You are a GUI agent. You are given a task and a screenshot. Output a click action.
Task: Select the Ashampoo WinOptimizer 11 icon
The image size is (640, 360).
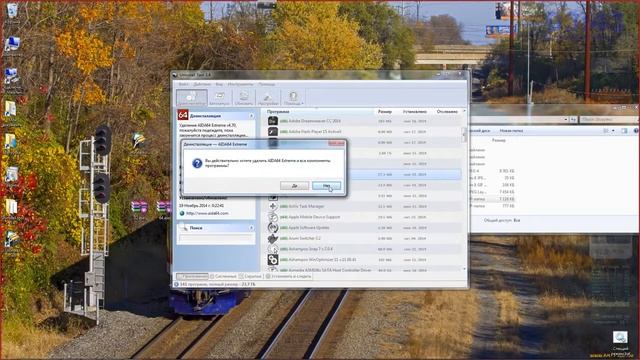pos(273,259)
